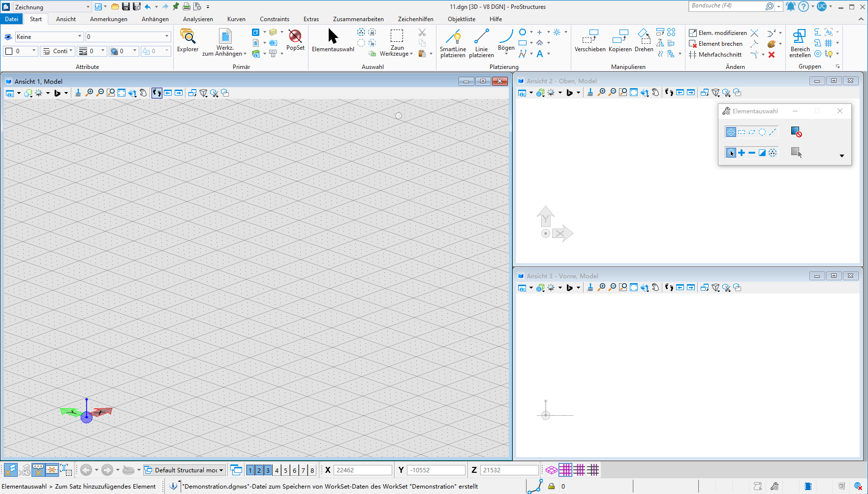Click update view brush in Ansicht 3 toolbar

pyautogui.click(x=590, y=288)
